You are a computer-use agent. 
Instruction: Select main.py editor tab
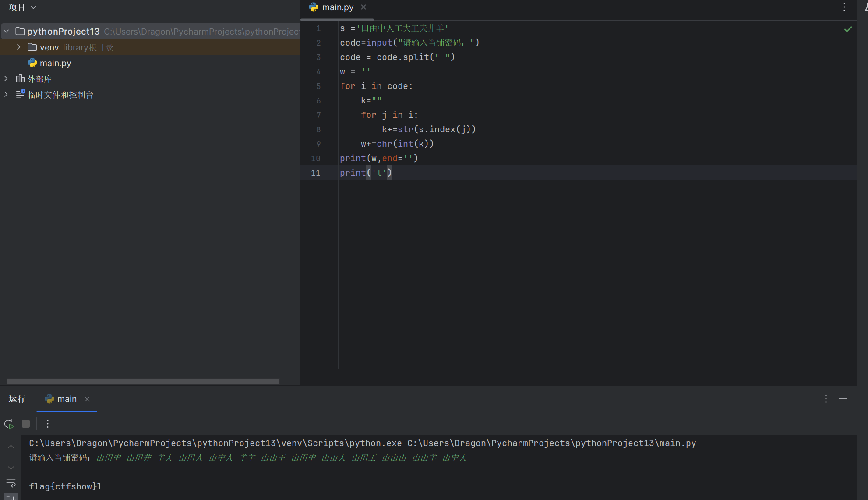click(x=337, y=7)
